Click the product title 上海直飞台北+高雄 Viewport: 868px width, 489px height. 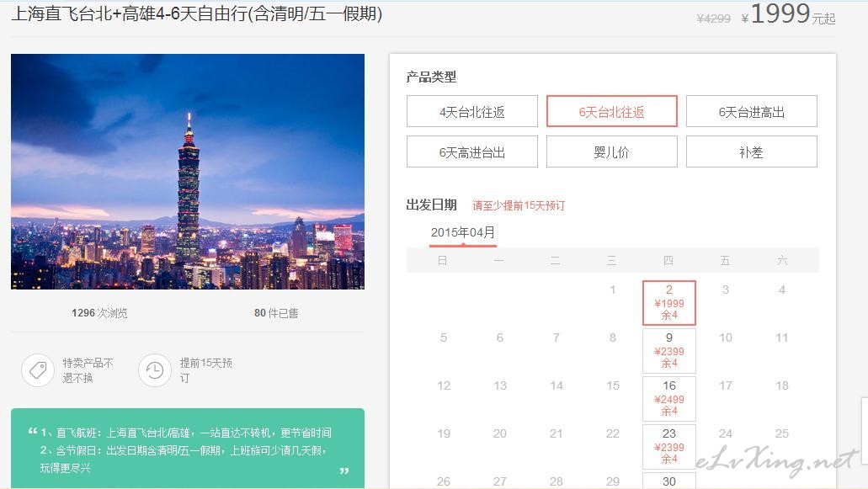[196, 14]
